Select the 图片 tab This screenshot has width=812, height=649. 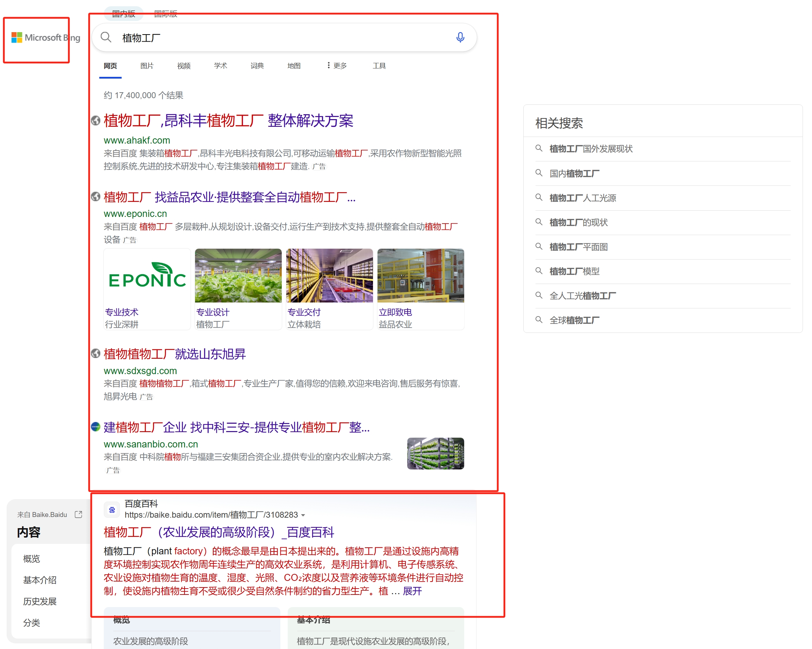pyautogui.click(x=147, y=66)
